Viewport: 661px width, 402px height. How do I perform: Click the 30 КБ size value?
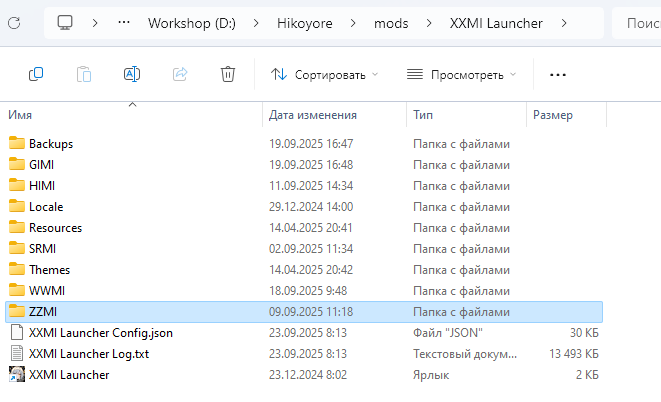tap(584, 333)
